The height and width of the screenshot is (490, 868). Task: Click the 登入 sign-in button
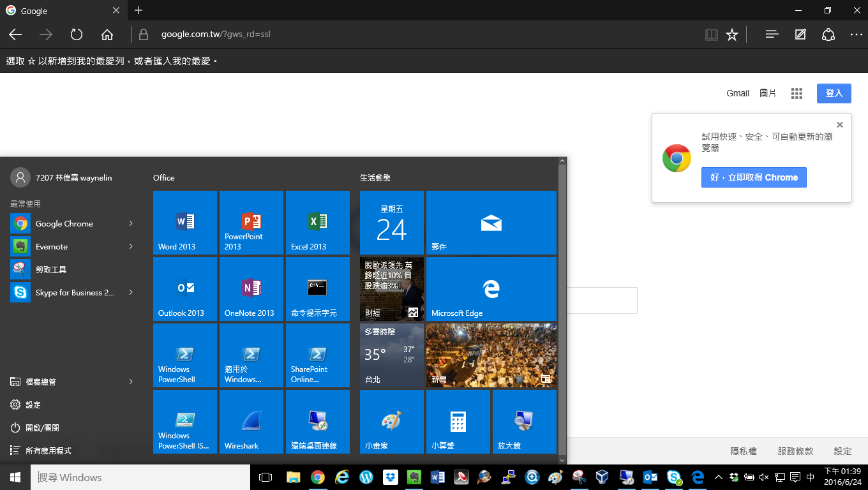pos(834,93)
